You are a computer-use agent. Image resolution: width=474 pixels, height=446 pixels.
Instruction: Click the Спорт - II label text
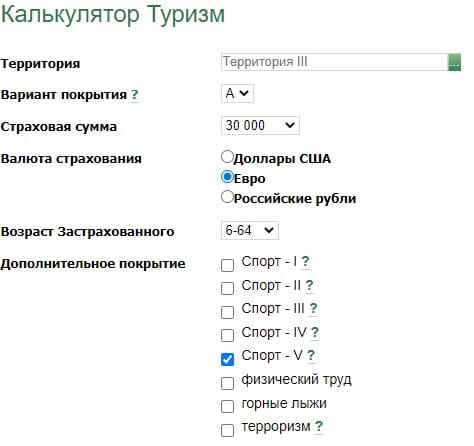(271, 286)
